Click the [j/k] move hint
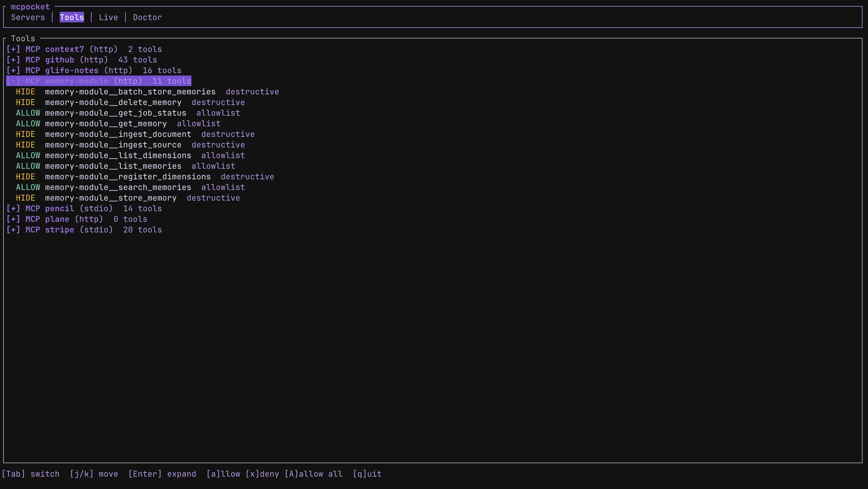Screen dimensions: 868x489 (x=94, y=474)
